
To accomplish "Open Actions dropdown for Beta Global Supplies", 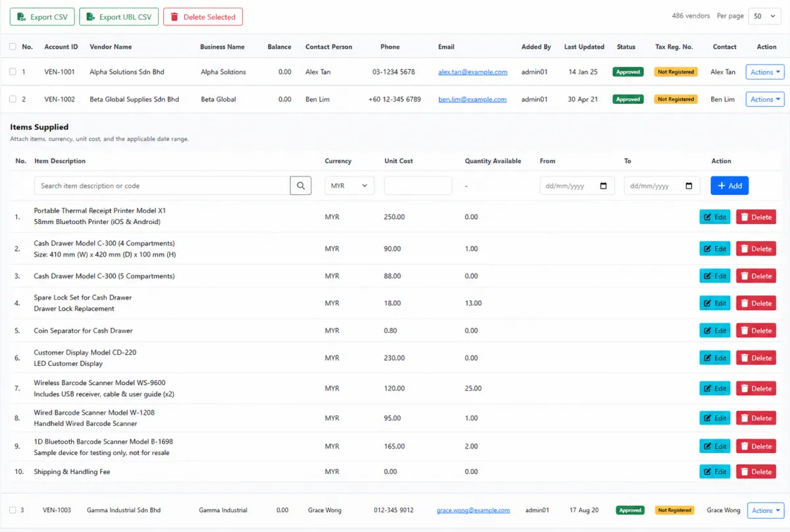I will 765,99.
